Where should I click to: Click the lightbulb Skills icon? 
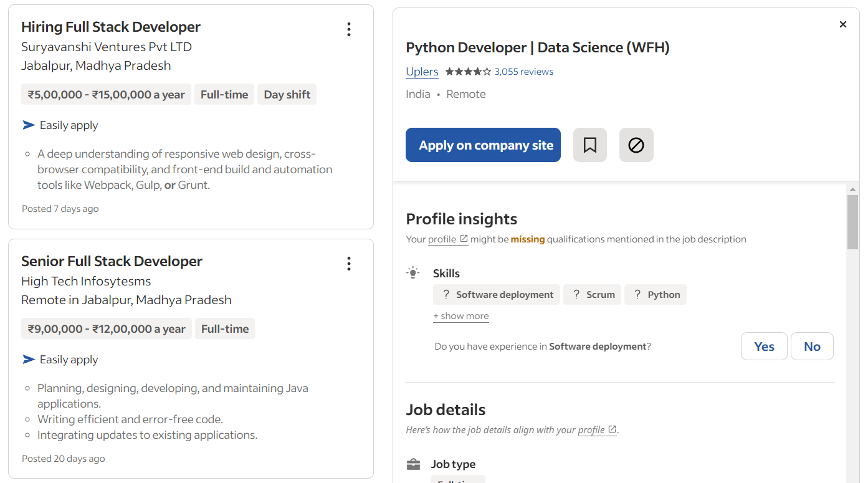click(413, 273)
